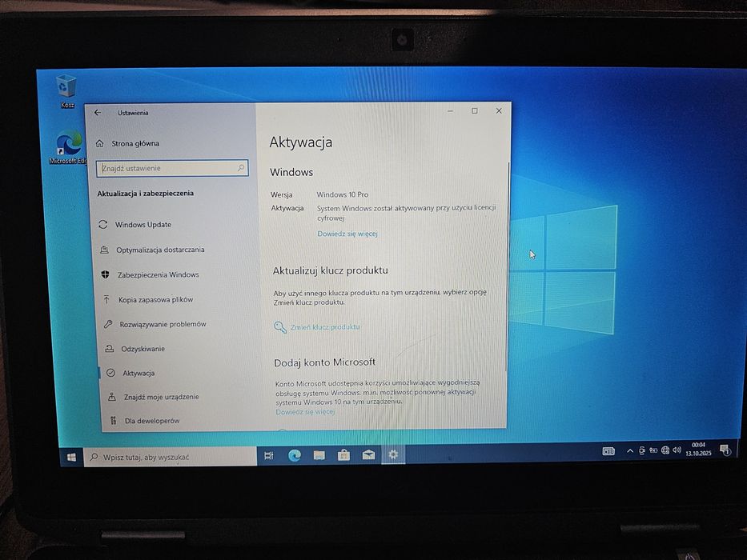Click magnifier icon in settings search box

point(240,168)
